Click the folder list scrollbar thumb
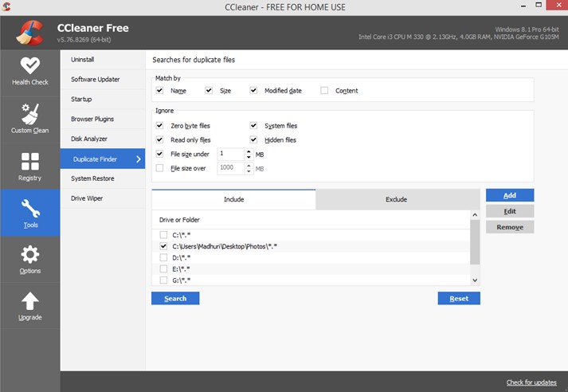This screenshot has height=392, width=568. [475, 242]
